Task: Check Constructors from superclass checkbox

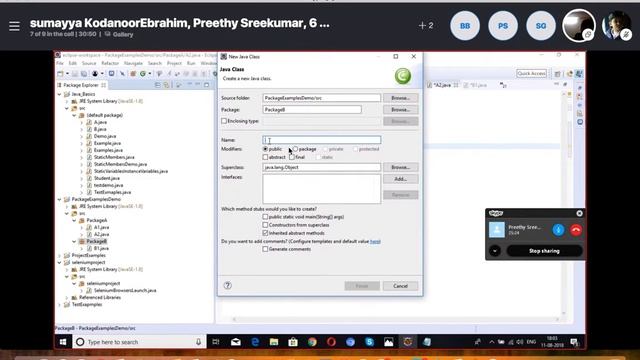Action: pyautogui.click(x=265, y=225)
